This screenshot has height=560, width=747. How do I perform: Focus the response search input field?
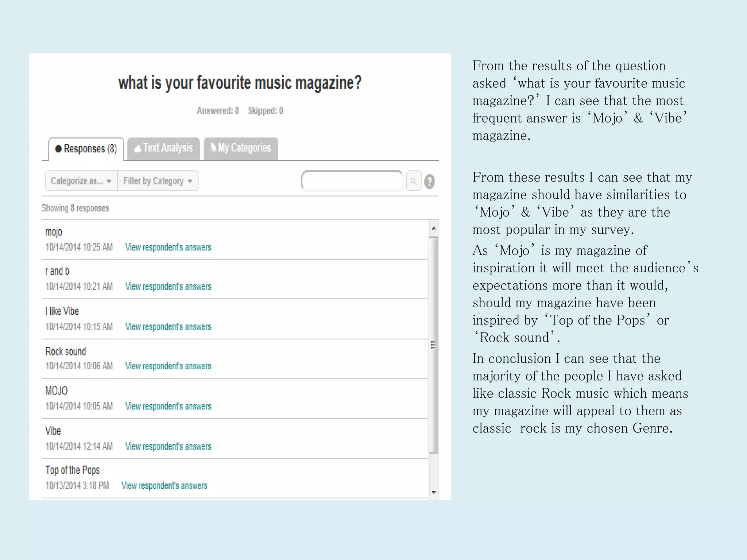pos(352,181)
